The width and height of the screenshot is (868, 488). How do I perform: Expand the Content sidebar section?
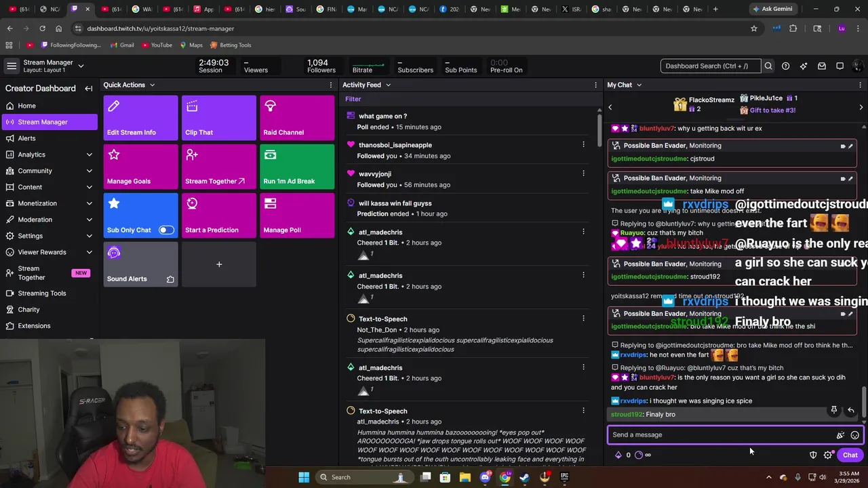(x=89, y=187)
